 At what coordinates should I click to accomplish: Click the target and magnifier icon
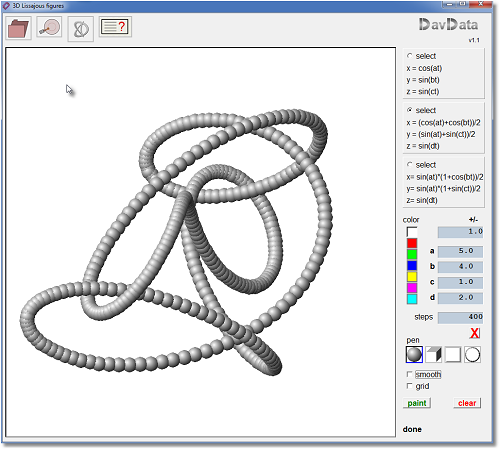tap(50, 27)
